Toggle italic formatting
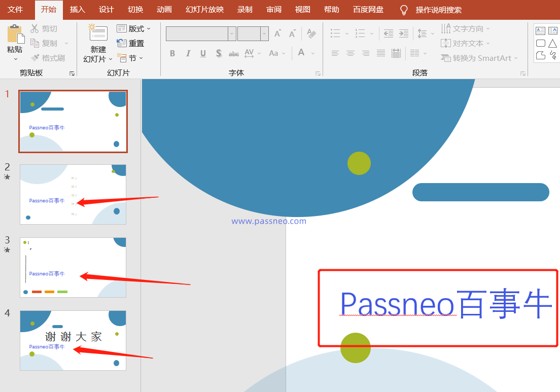Screen dimensions: 560x392 pos(188,53)
